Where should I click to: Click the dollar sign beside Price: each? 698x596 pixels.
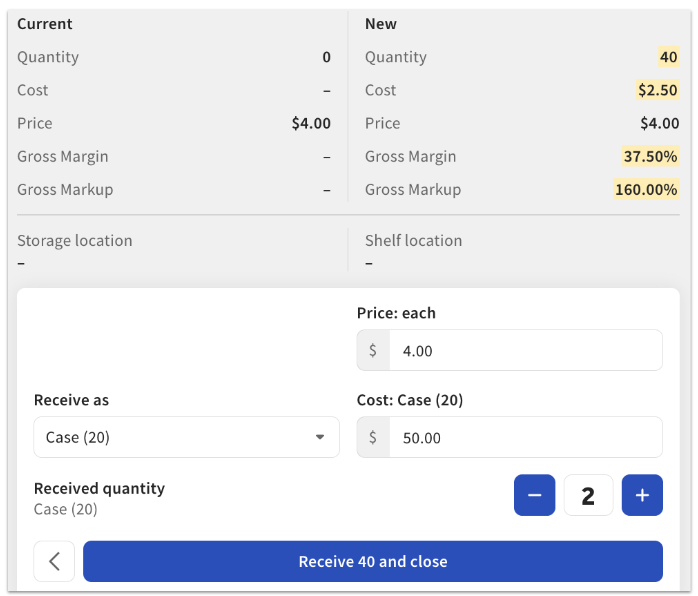pos(373,351)
